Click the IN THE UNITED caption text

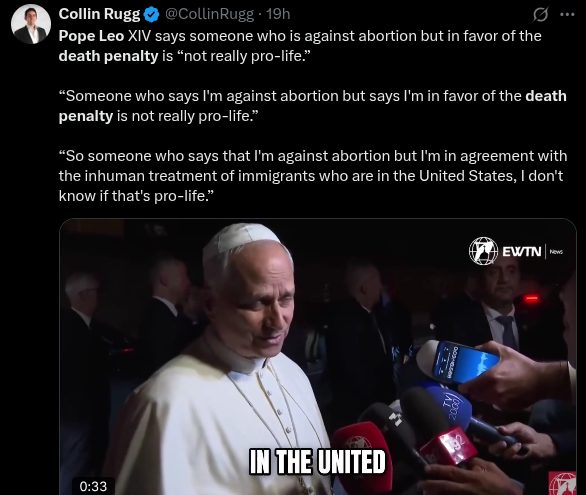pyautogui.click(x=317, y=462)
